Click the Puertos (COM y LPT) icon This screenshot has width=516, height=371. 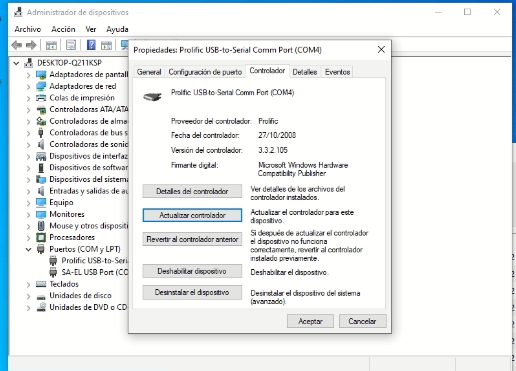[41, 249]
